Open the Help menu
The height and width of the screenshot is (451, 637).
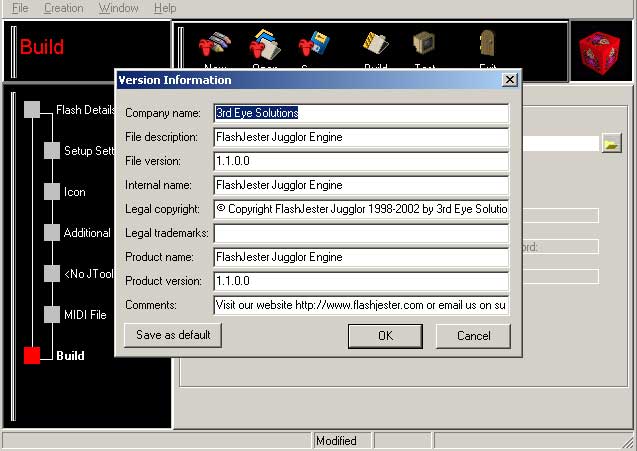(x=165, y=8)
